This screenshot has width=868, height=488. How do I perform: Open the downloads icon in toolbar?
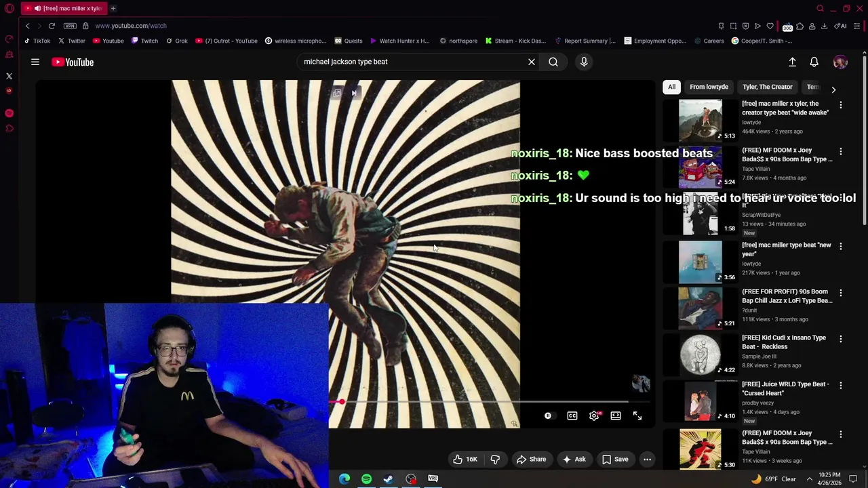[824, 26]
